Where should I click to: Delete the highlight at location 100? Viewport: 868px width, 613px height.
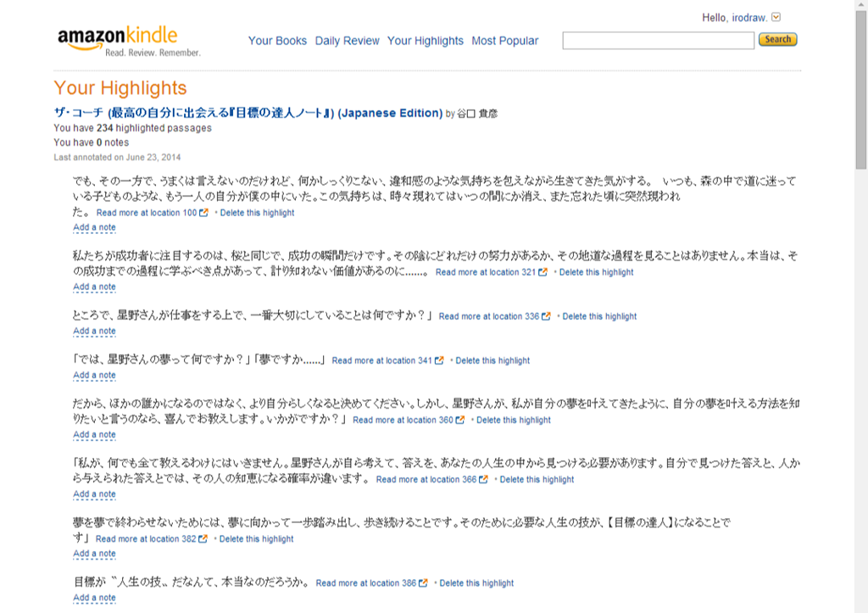click(x=258, y=213)
